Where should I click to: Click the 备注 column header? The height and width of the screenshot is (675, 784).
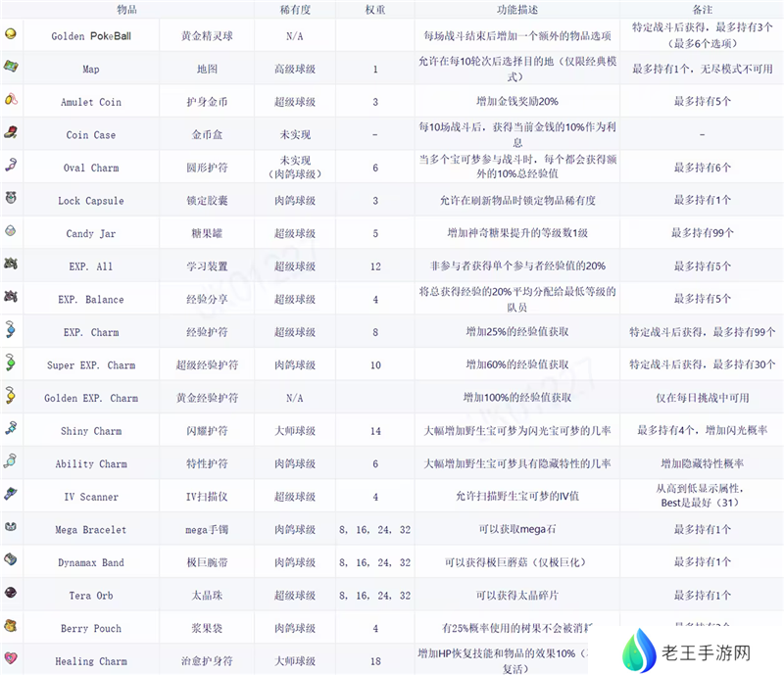701,9
